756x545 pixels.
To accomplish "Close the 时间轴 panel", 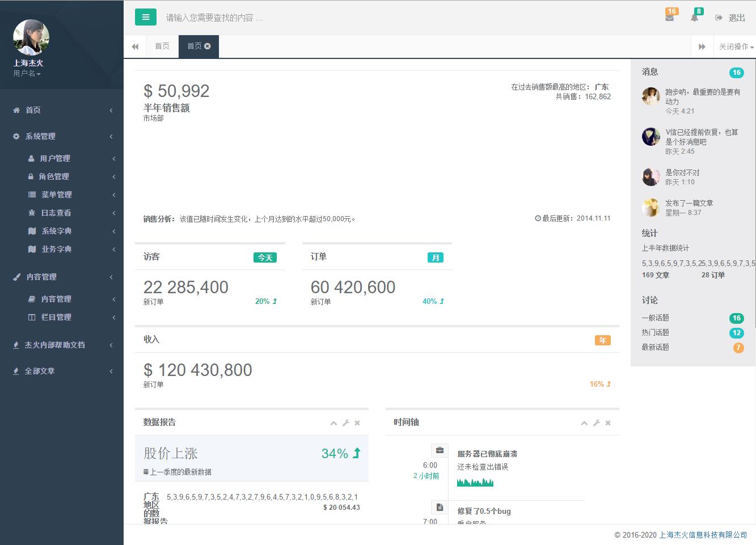I will pyautogui.click(x=608, y=423).
